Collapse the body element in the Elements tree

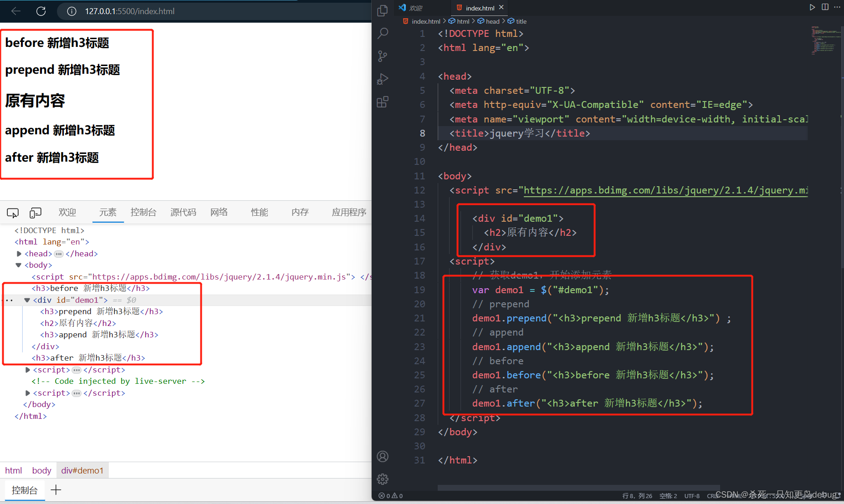point(18,265)
